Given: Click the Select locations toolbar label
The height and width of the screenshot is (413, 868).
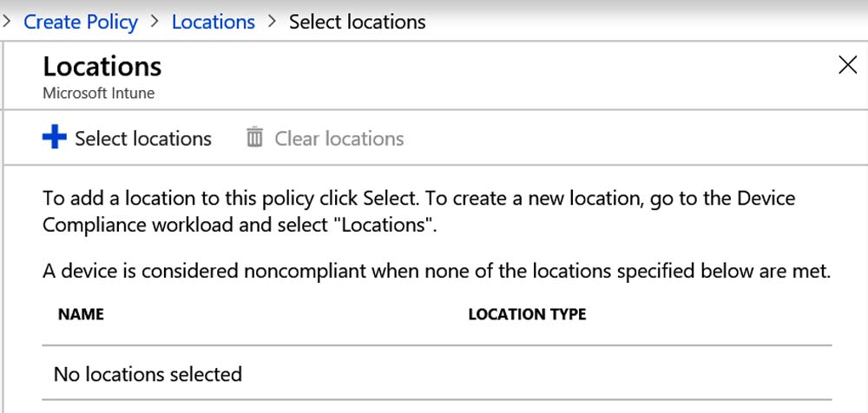Looking at the screenshot, I should [x=143, y=139].
